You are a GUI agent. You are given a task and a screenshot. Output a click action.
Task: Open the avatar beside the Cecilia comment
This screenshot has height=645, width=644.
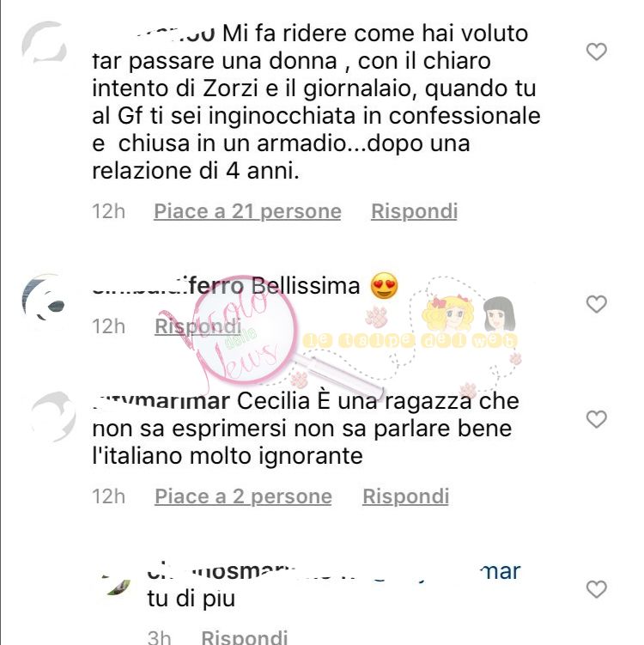(53, 416)
